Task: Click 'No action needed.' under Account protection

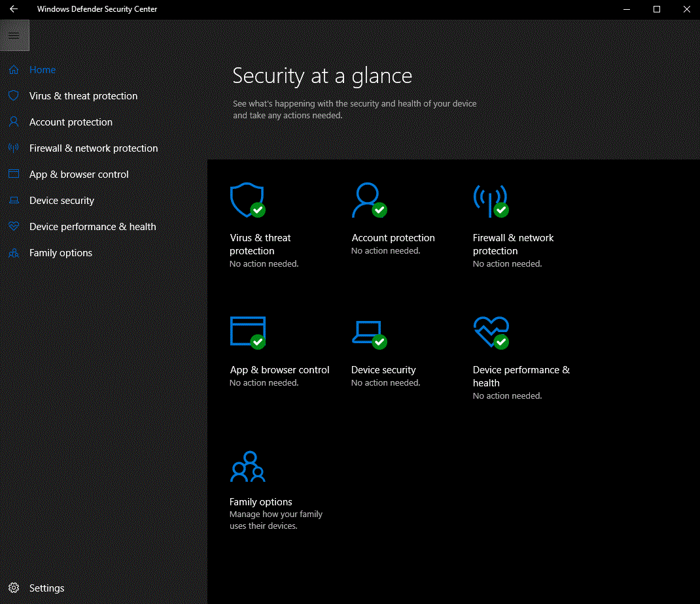Action: coord(386,251)
